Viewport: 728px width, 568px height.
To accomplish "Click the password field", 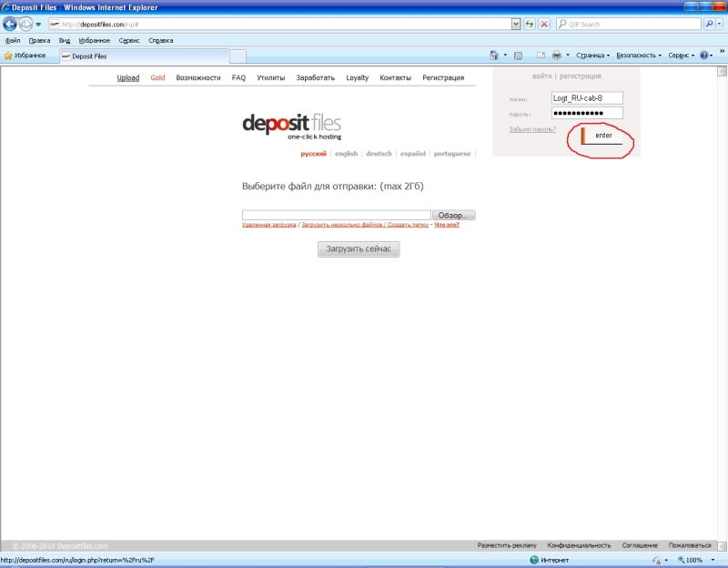I will click(587, 113).
